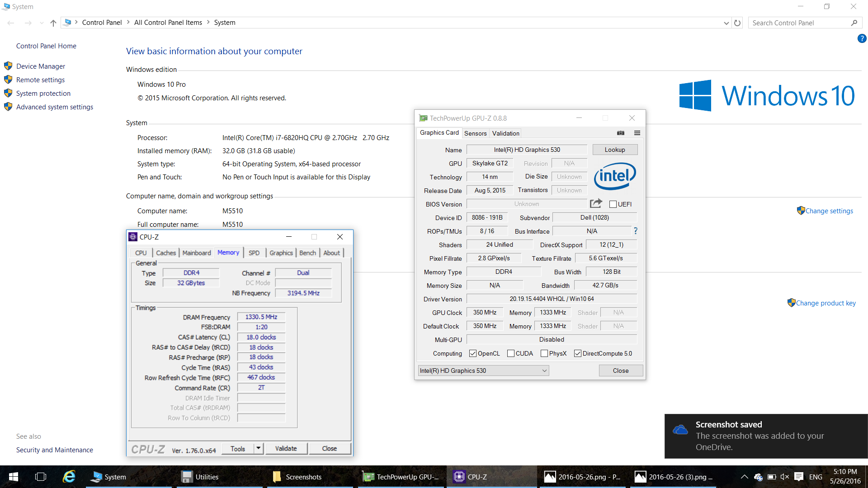Image resolution: width=868 pixels, height=488 pixels.
Task: Click the Bus Interface question mark help icon
Action: 636,231
